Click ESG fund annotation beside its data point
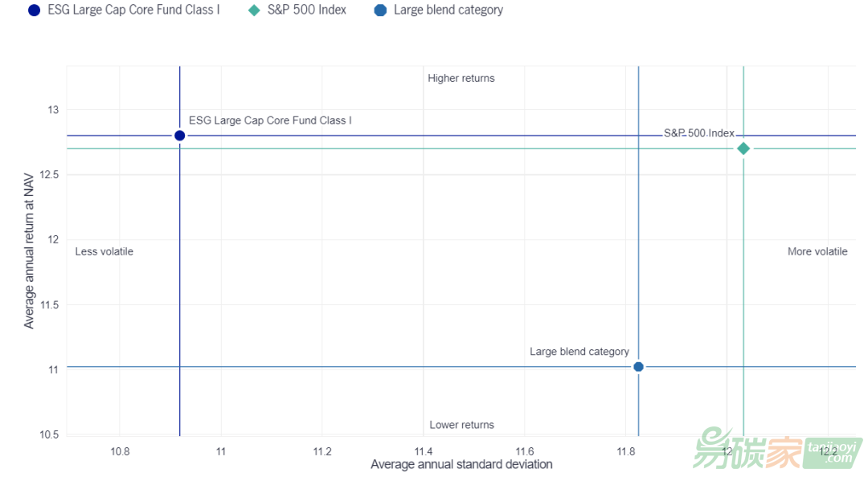 click(270, 120)
